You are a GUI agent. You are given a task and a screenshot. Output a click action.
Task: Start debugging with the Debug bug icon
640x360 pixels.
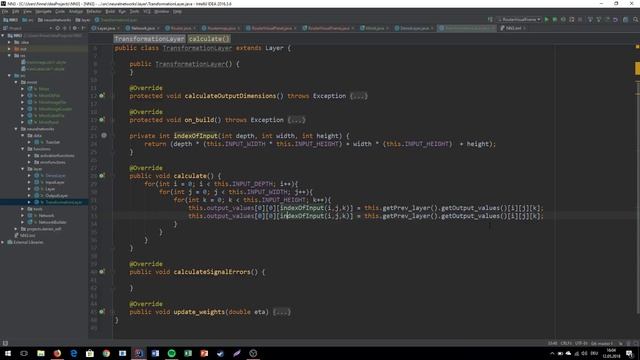[555, 20]
